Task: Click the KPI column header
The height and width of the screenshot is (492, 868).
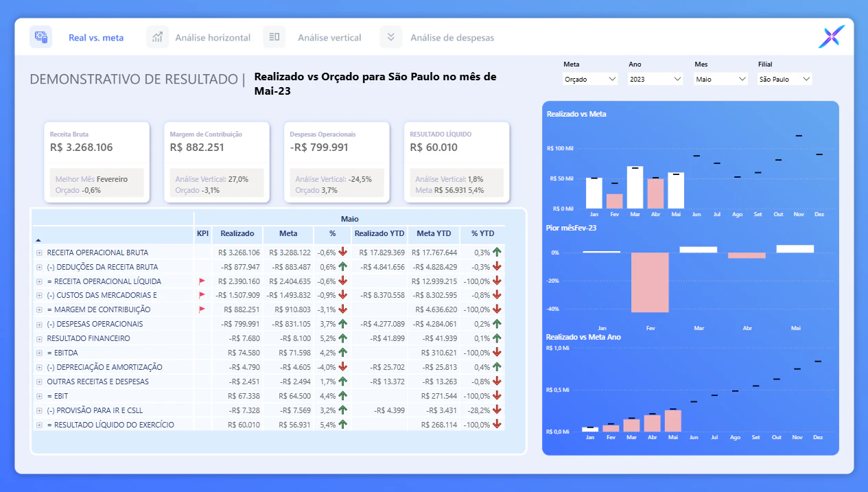Action: coord(202,233)
